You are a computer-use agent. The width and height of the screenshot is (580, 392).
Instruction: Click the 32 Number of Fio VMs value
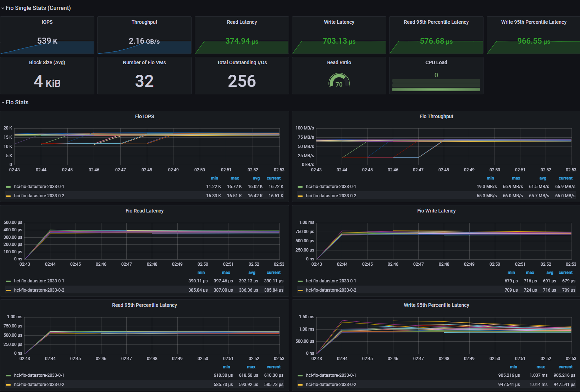click(x=144, y=81)
